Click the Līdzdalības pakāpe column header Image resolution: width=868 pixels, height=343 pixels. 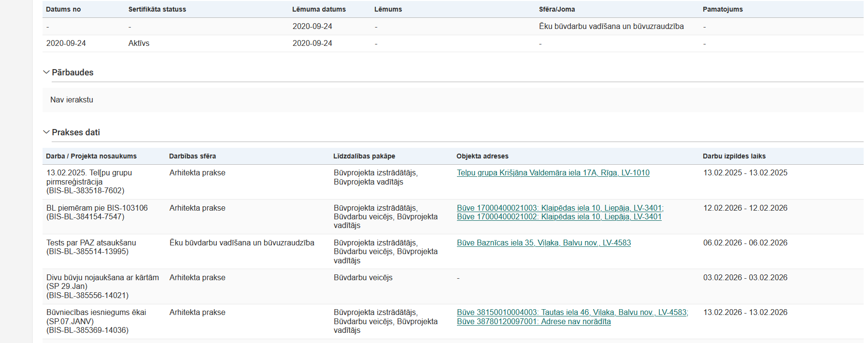click(364, 156)
